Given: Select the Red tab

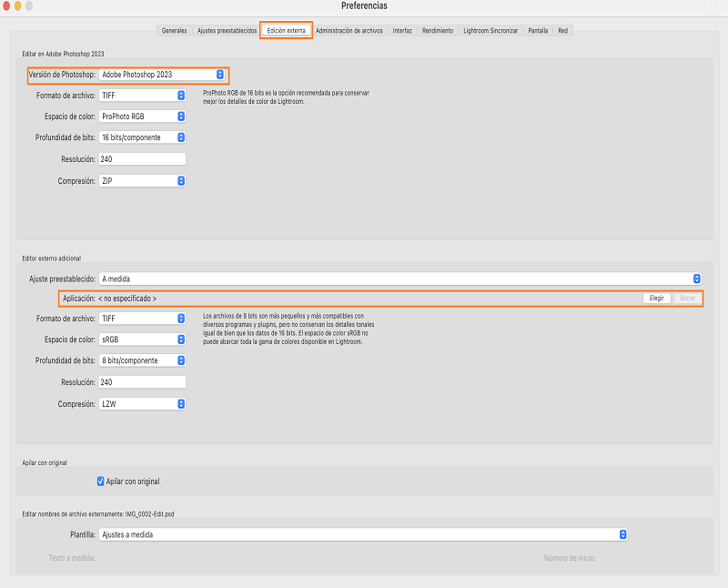Looking at the screenshot, I should click(x=563, y=30).
